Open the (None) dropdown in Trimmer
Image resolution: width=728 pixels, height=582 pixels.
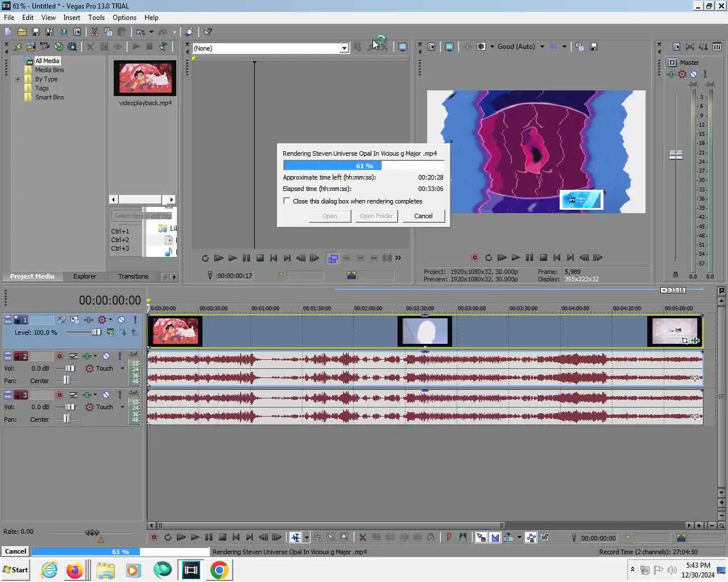[344, 48]
